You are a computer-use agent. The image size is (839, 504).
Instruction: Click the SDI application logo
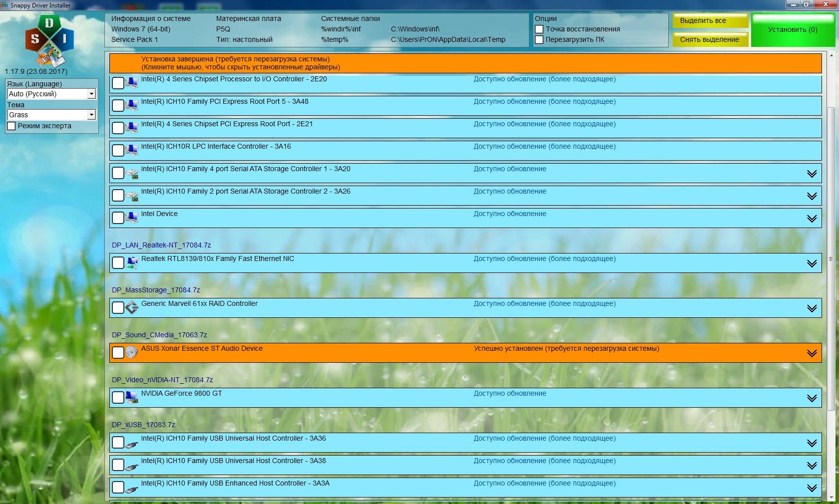(49, 40)
